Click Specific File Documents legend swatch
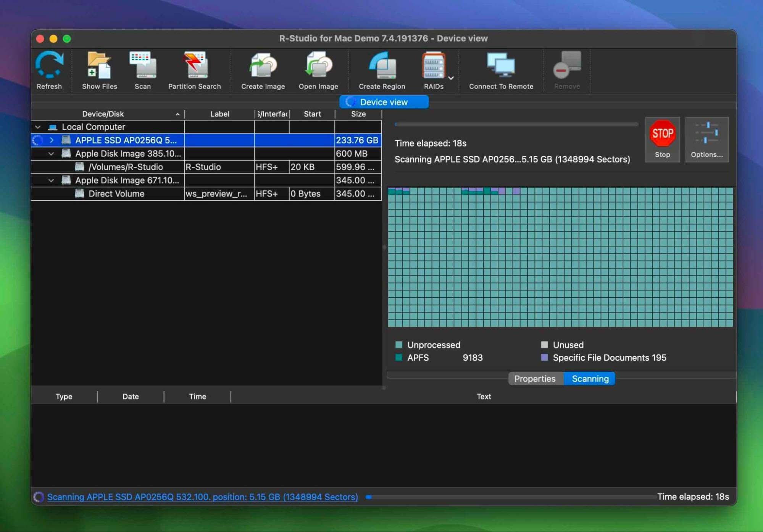 pyautogui.click(x=545, y=358)
